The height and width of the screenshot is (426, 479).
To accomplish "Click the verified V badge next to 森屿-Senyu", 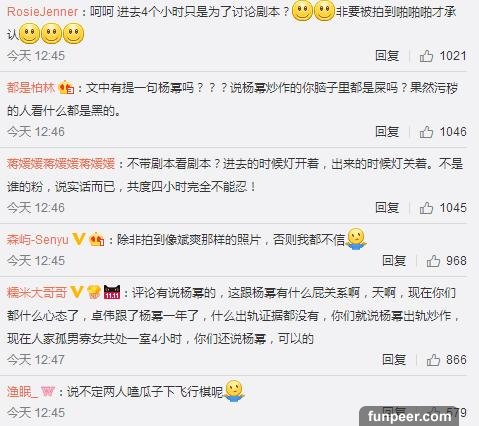I will point(79,239).
